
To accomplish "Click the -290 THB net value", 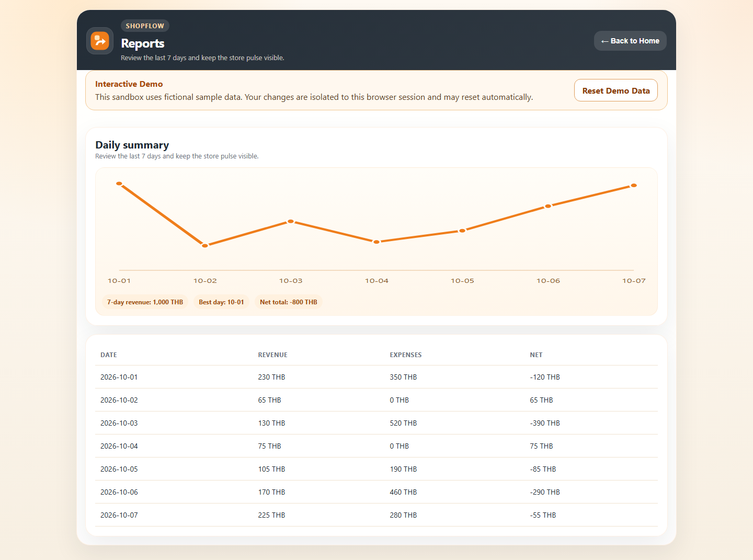I will click(x=545, y=492).
